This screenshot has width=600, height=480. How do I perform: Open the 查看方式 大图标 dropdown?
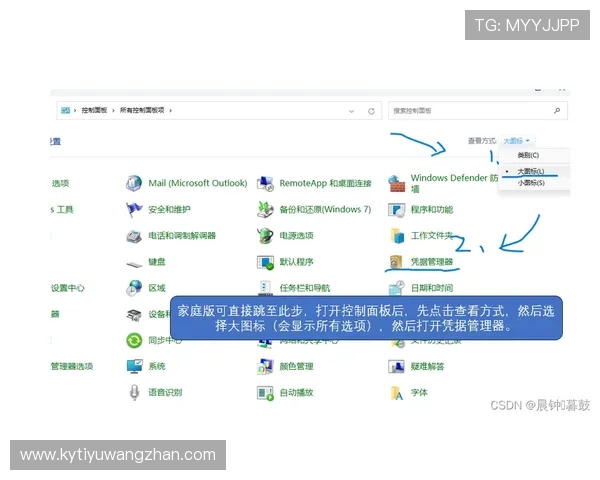[516, 141]
